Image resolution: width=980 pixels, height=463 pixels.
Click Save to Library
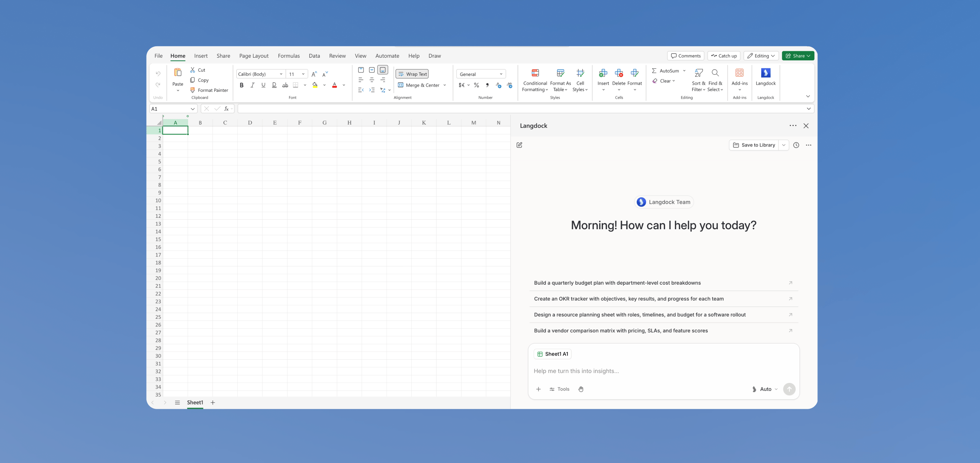pyautogui.click(x=754, y=145)
